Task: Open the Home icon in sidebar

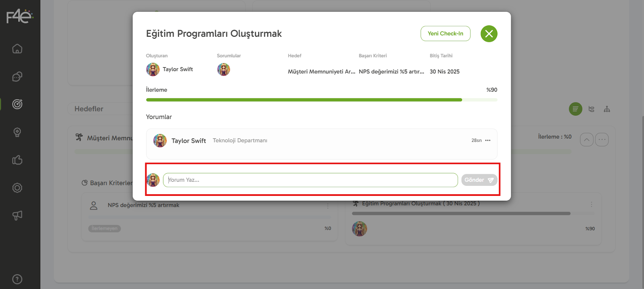Action: click(x=17, y=49)
